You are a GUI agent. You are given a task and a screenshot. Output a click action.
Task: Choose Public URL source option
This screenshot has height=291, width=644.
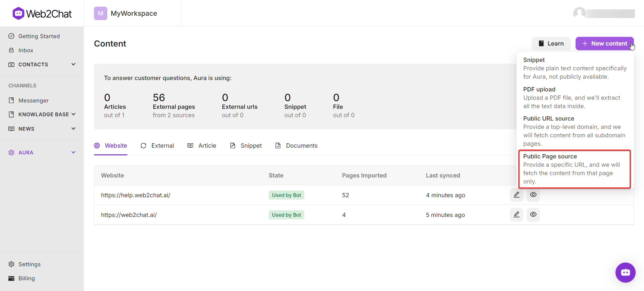tap(575, 131)
